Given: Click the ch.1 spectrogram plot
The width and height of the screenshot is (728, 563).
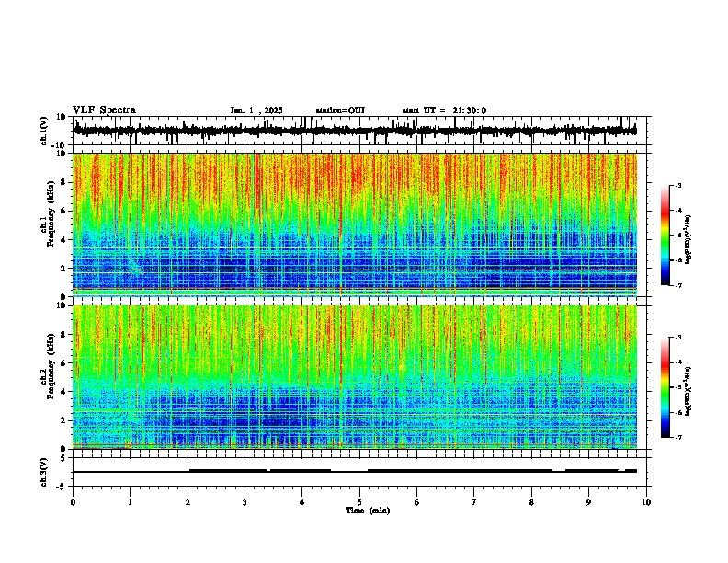Looking at the screenshot, I should coord(361,224).
